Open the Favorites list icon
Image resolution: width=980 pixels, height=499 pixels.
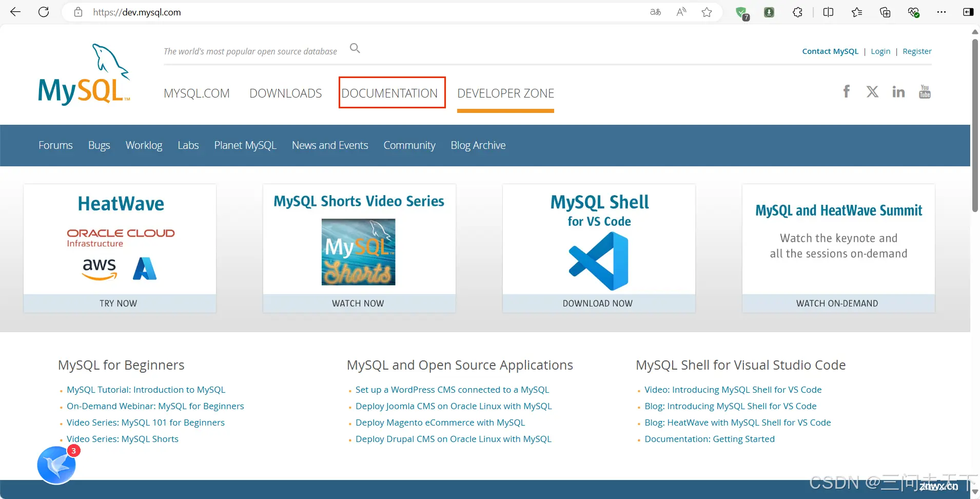pos(856,12)
